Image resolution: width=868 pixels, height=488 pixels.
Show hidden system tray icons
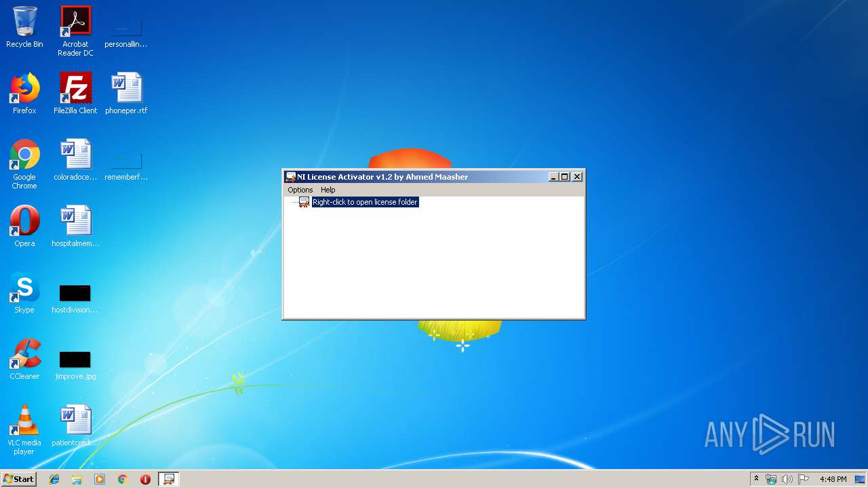pyautogui.click(x=756, y=479)
